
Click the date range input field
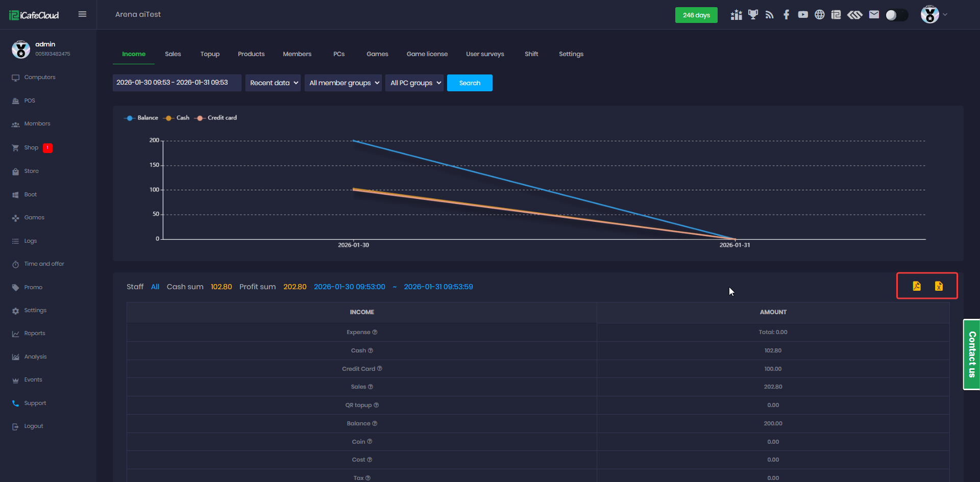[177, 83]
